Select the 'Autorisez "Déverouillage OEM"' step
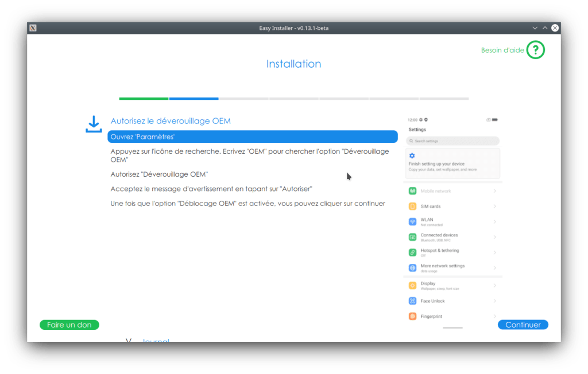 (x=159, y=174)
